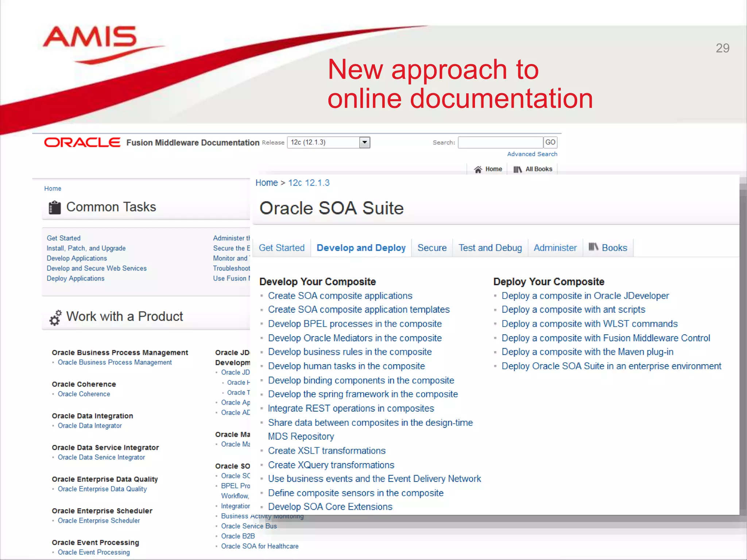This screenshot has height=560, width=747.
Task: Open Develop BPEL processes in the composite
Action: pyautogui.click(x=355, y=324)
